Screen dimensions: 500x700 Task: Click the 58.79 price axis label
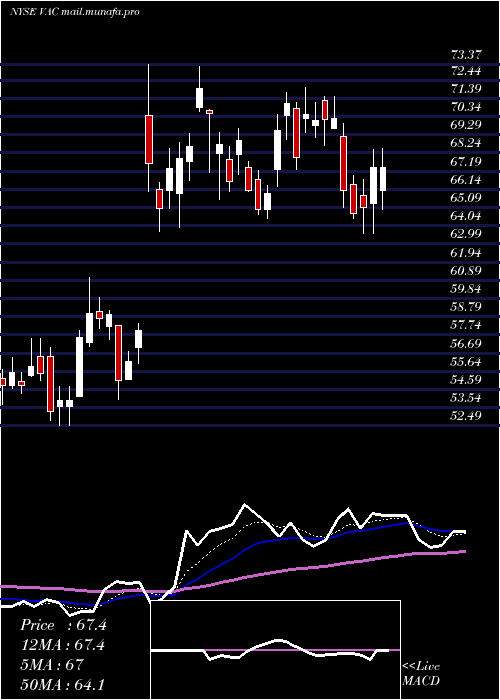click(x=467, y=307)
